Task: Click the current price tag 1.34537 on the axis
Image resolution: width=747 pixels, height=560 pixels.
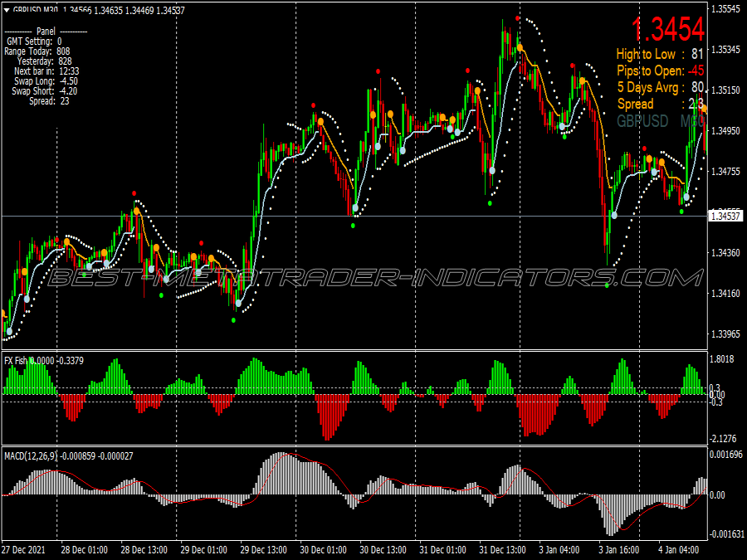Action: pyautogui.click(x=726, y=217)
